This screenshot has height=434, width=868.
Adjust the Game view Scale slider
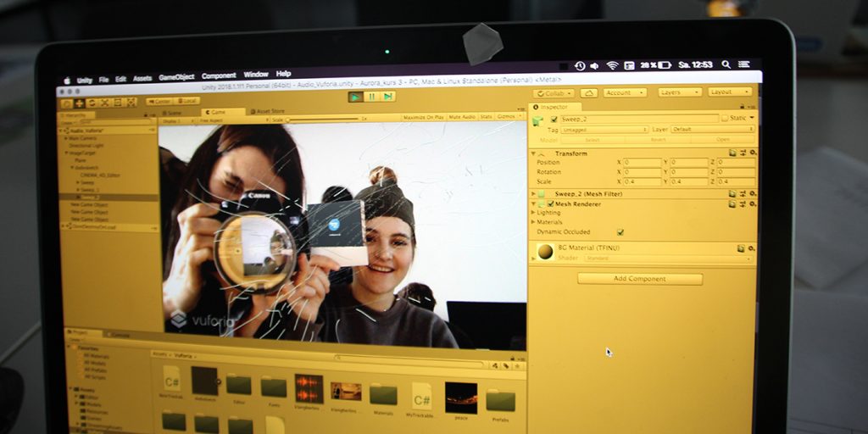tap(322, 120)
